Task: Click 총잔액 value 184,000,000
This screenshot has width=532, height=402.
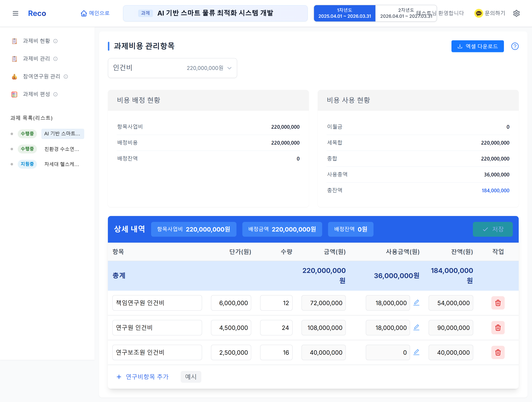Action: (x=495, y=191)
